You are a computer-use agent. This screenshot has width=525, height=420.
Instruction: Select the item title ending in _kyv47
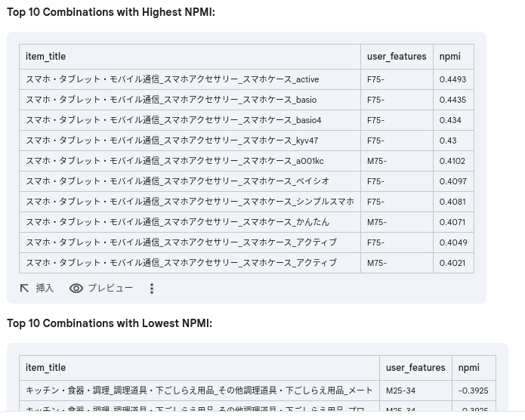pos(171,141)
